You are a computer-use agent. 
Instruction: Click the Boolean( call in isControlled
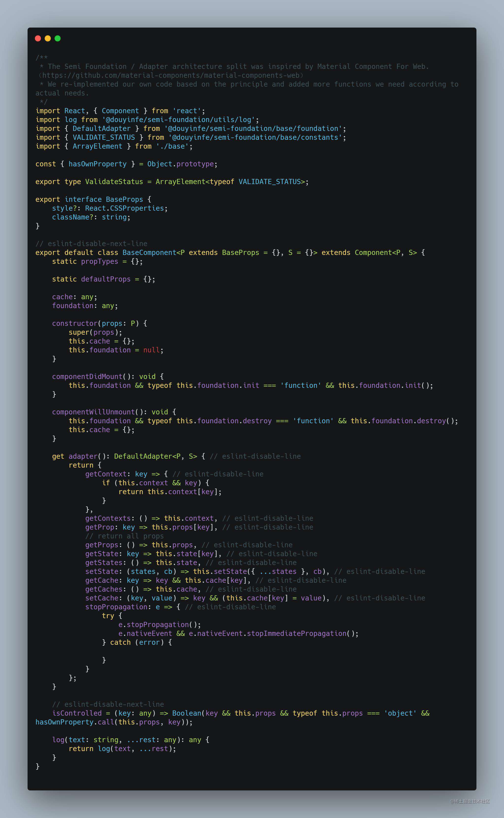point(188,713)
